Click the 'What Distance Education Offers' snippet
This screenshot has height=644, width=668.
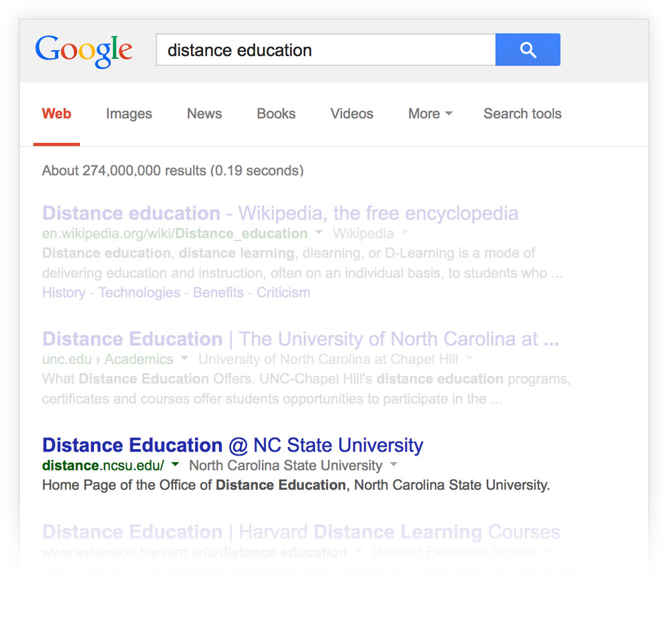coord(307,388)
